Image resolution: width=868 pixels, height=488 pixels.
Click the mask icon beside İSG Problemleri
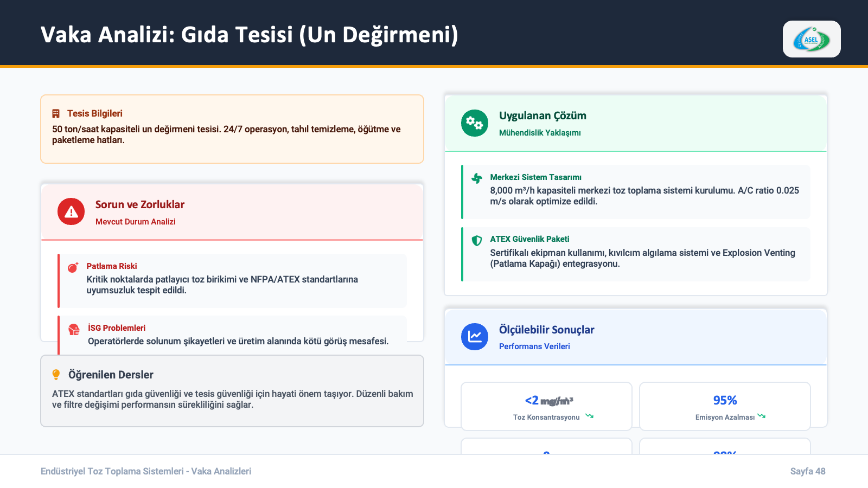pos(74,329)
